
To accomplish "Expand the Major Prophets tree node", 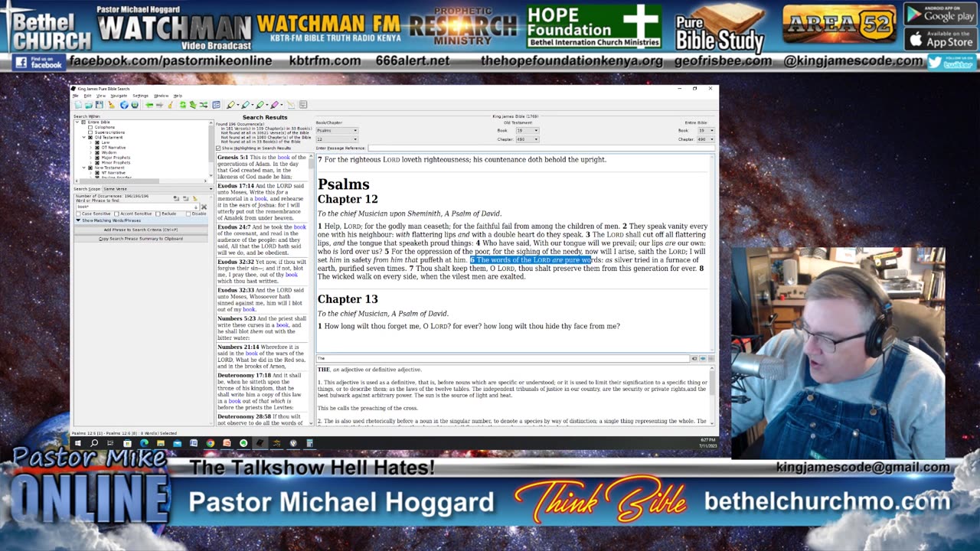I will click(90, 158).
